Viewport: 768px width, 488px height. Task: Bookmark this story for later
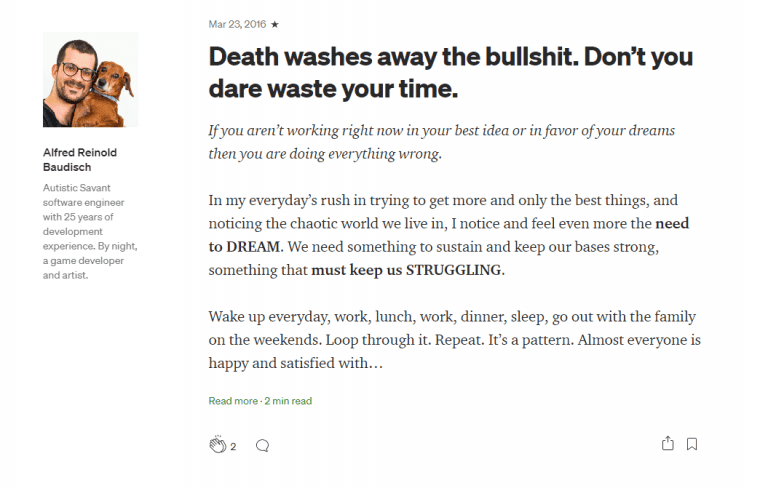(x=692, y=444)
